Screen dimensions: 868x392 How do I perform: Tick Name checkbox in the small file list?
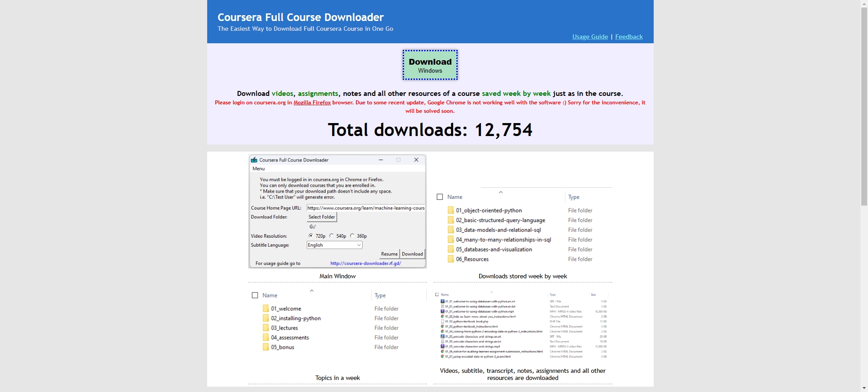pos(437,294)
